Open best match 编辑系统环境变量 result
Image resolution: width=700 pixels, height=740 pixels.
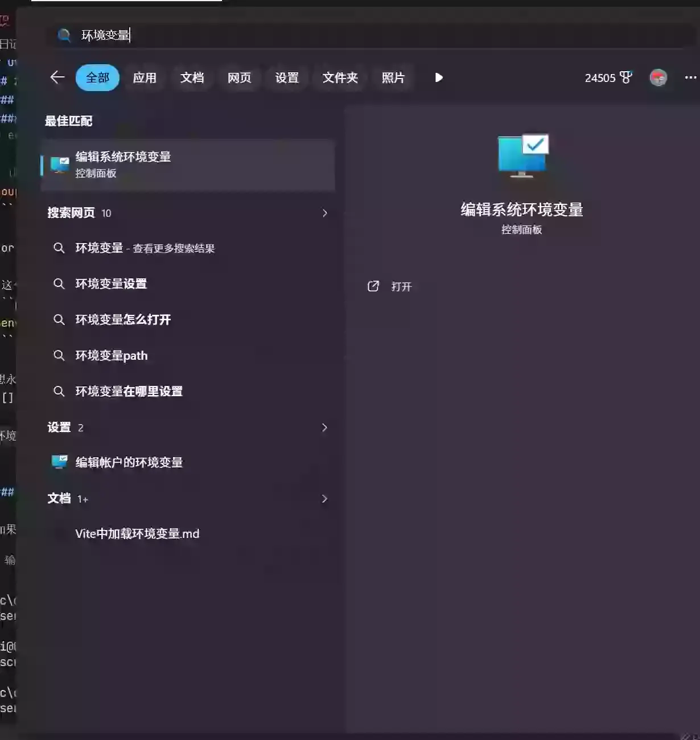point(188,165)
